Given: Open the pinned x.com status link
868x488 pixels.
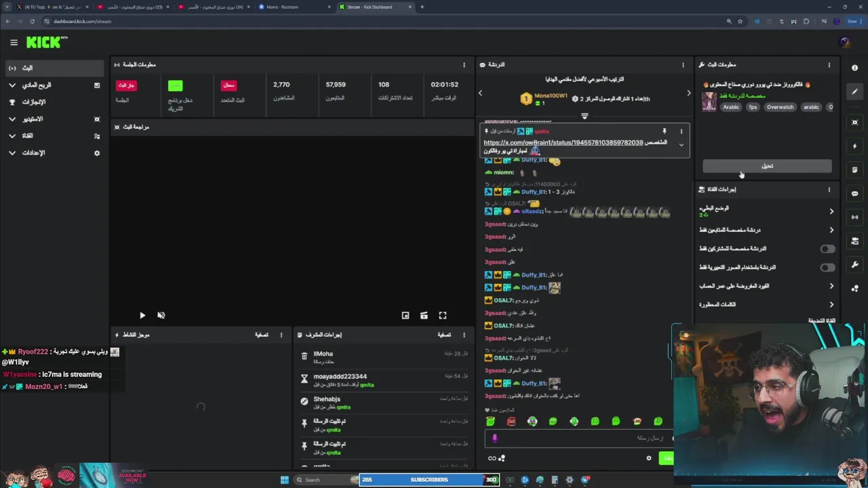Looking at the screenshot, I should [x=563, y=142].
